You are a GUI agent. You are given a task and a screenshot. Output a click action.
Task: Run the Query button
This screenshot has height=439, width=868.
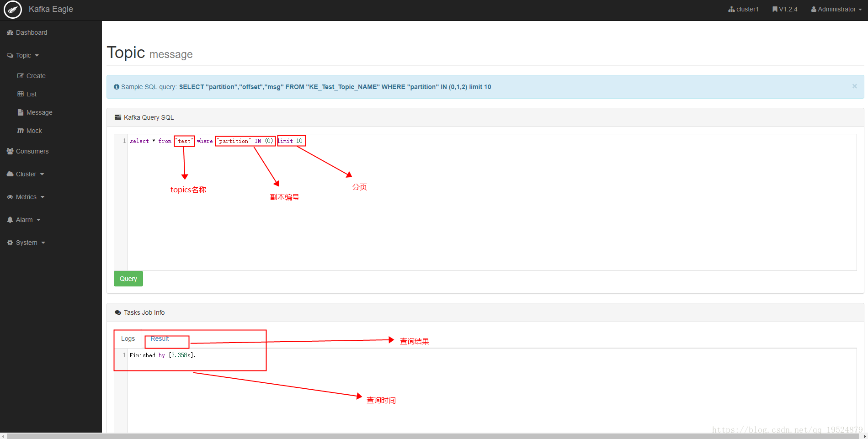point(128,279)
